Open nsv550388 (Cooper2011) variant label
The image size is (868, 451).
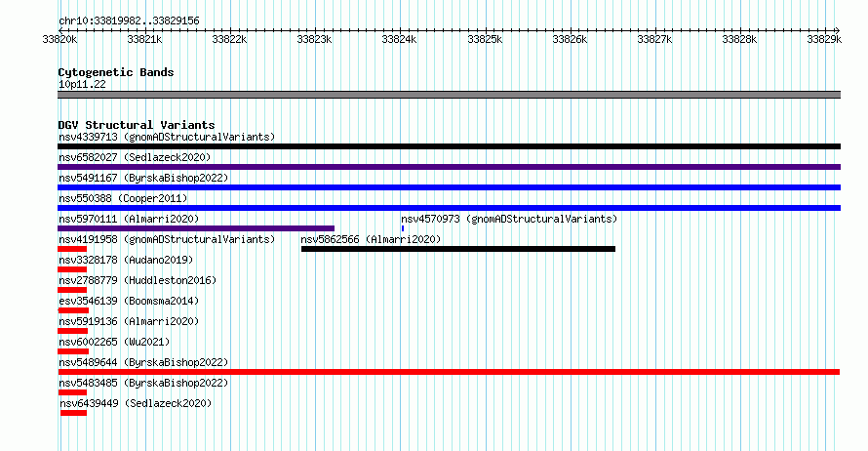(x=123, y=198)
